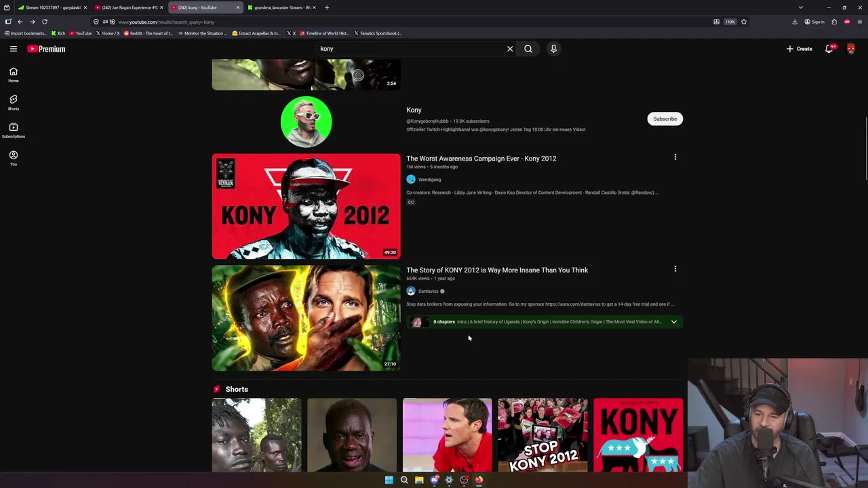Click the YouTube Premium logo

(x=46, y=49)
